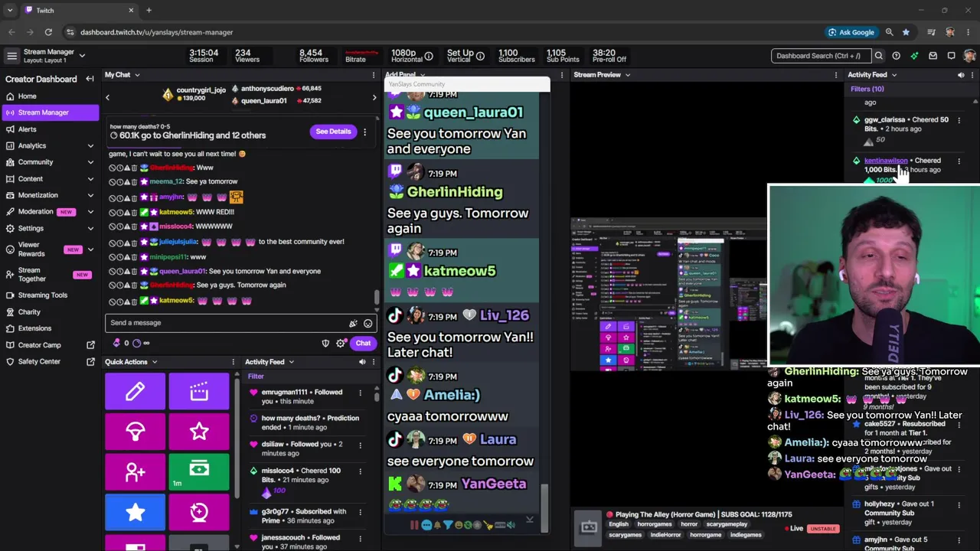Screen dimensions: 980x551
Task: Click See Details on the prediction
Action: click(x=333, y=132)
